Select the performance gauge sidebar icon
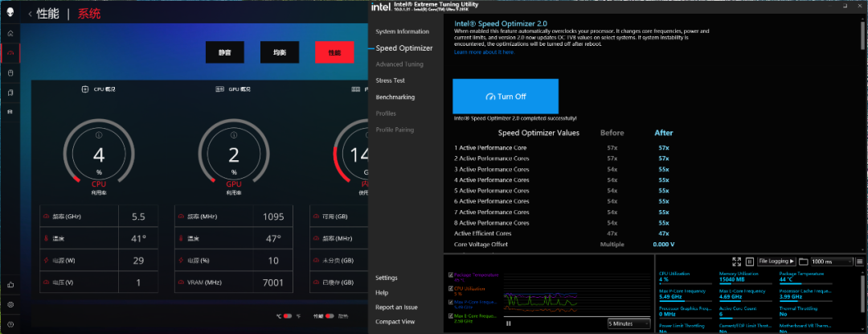The height and width of the screenshot is (334, 868). pos(10,53)
